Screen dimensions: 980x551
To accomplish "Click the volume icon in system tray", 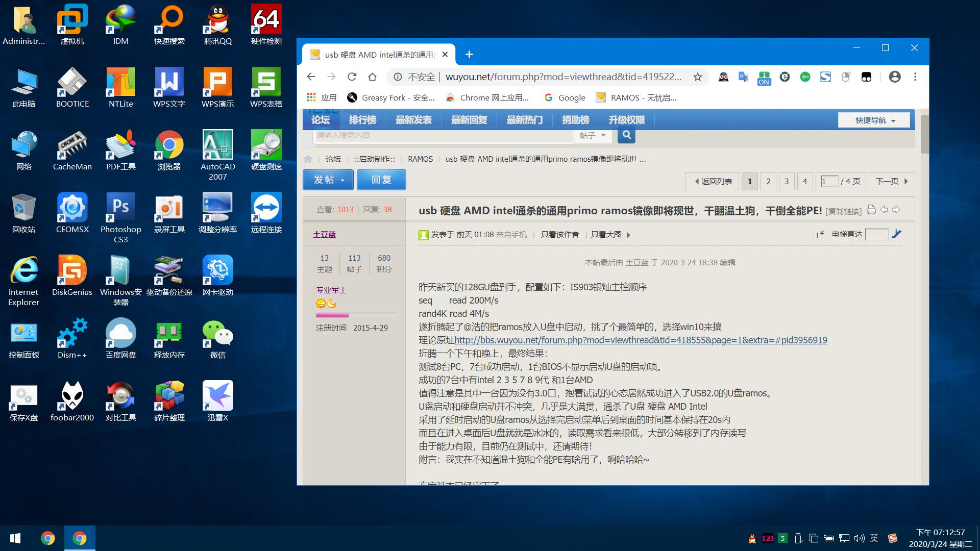I will (859, 538).
